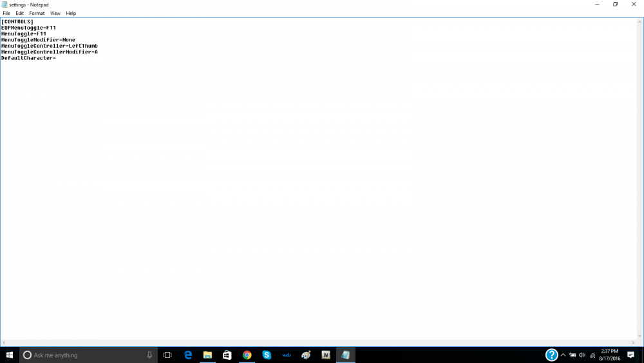The image size is (644, 363).
Task: Open the paint palette taskbar app
Action: click(x=306, y=355)
